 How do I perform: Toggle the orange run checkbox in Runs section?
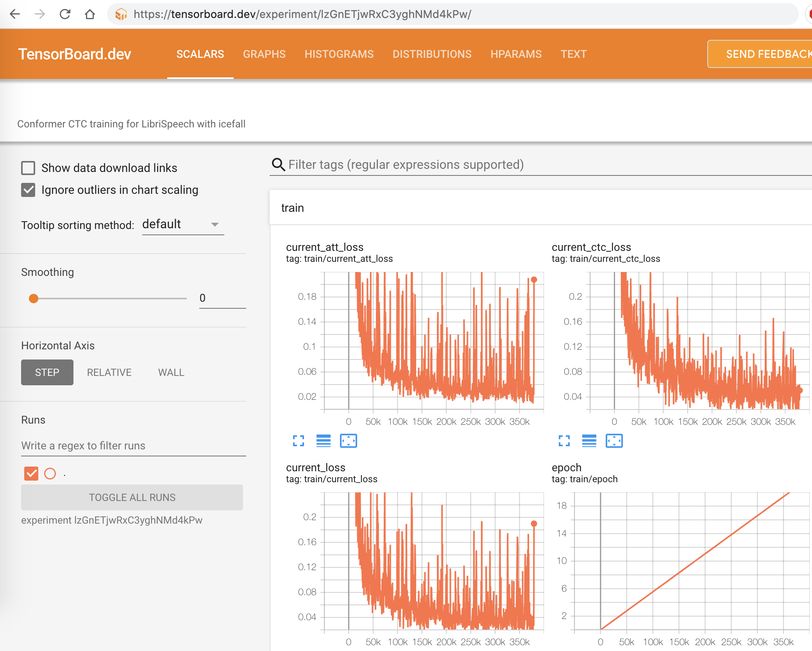click(x=32, y=473)
